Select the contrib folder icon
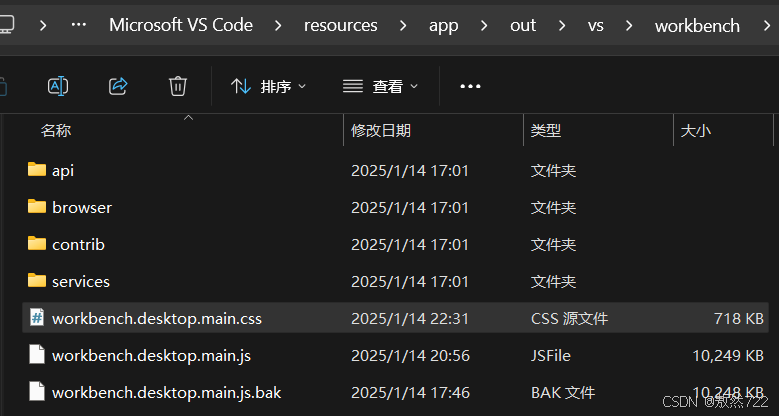Viewport: 779px width, 416px height. pos(37,244)
